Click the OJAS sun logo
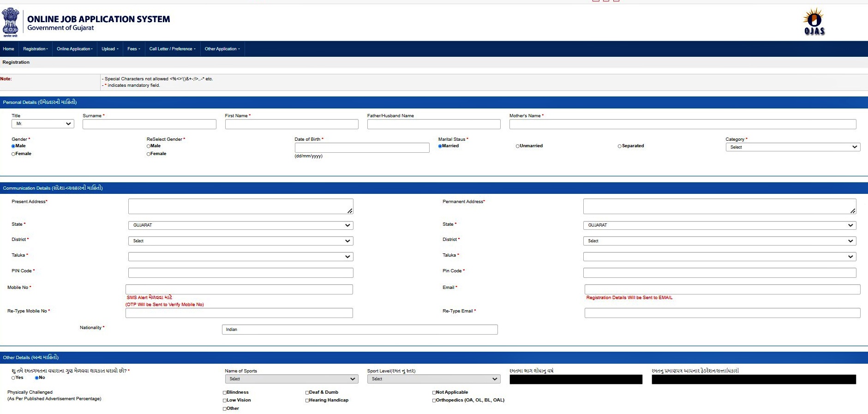The image size is (868, 414). click(814, 22)
